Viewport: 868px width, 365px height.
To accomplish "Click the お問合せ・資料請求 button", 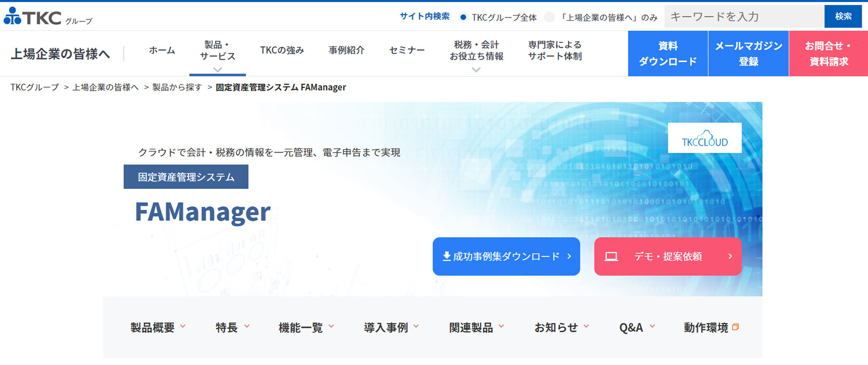I will [x=828, y=54].
